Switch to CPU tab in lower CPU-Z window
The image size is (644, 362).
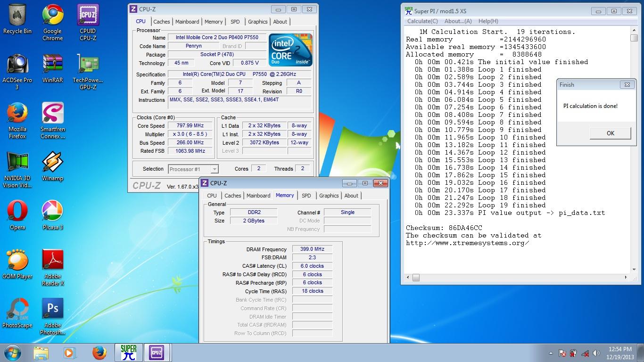pos(212,196)
